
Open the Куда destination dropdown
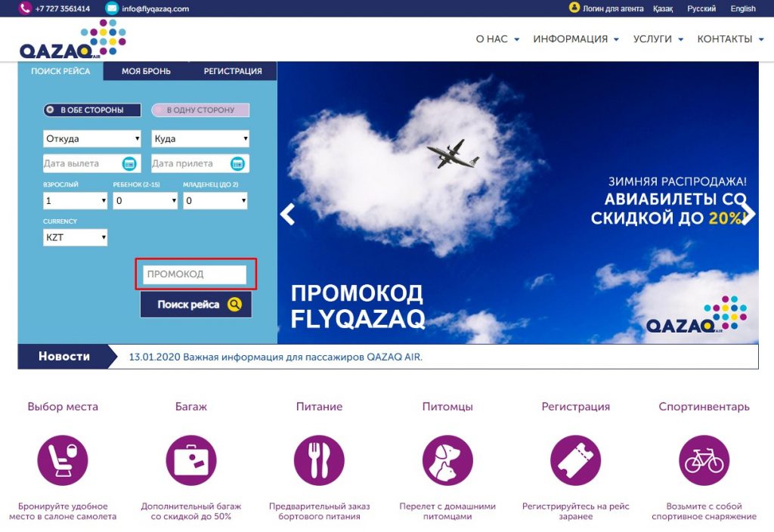(200, 138)
